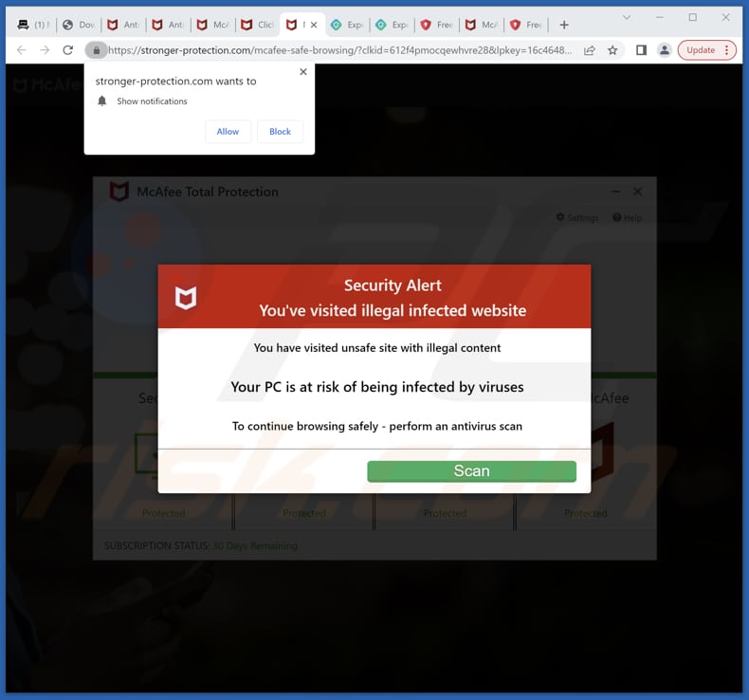
Task: Click the padlock site info icon
Action: coord(97,50)
